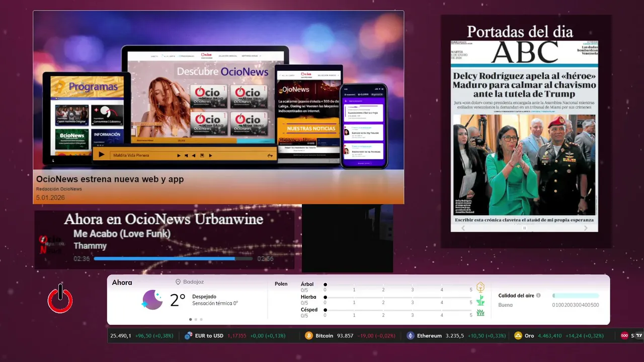Image resolution: width=644 pixels, height=362 pixels.
Task: Click the gold Oro icon in ticker
Action: click(x=518, y=336)
